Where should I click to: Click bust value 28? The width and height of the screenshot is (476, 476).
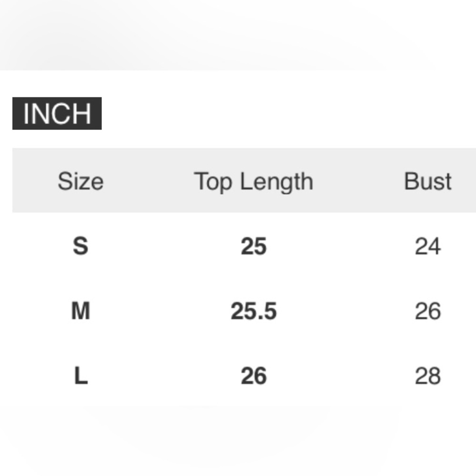[x=428, y=376]
